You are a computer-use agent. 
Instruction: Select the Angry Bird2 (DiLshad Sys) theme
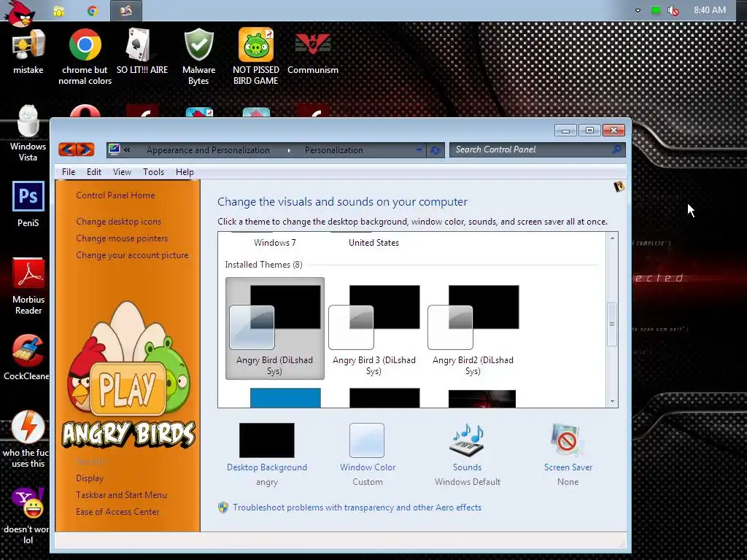click(473, 329)
